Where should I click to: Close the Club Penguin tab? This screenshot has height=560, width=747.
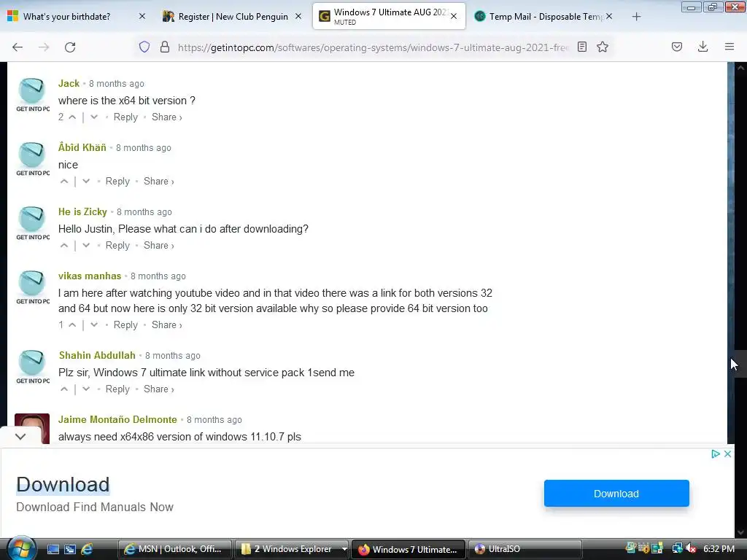point(298,16)
